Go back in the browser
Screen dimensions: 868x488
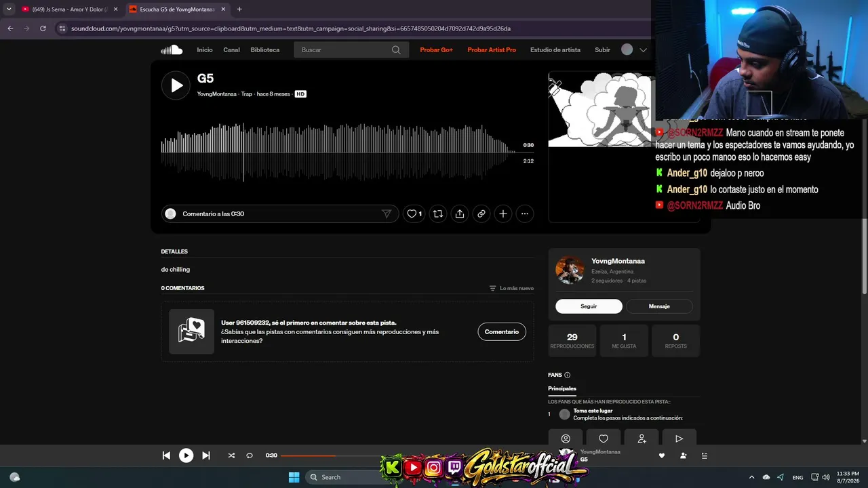(x=10, y=28)
